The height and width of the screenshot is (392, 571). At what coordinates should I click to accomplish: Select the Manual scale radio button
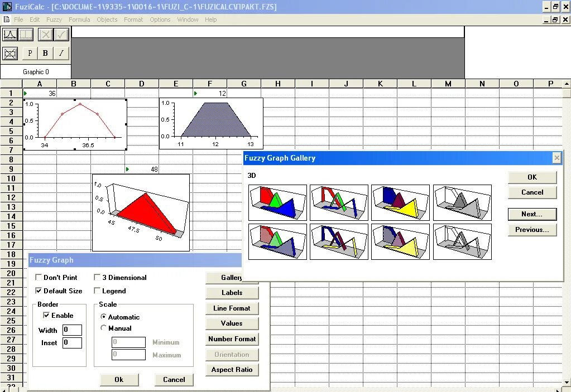[x=103, y=328]
